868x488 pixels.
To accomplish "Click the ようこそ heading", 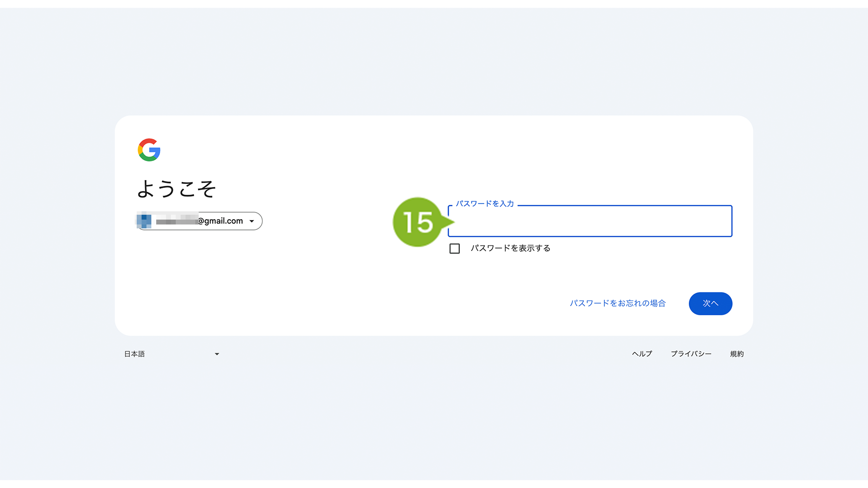I will (176, 189).
